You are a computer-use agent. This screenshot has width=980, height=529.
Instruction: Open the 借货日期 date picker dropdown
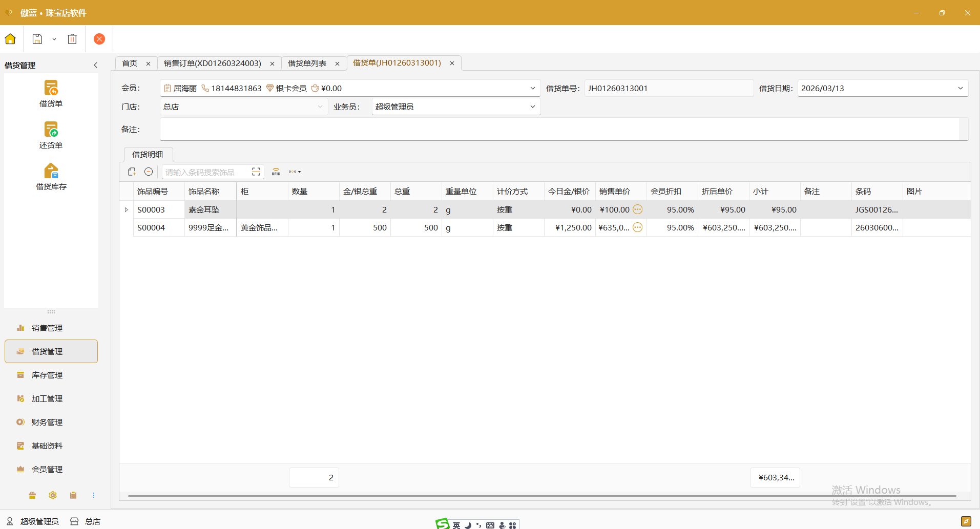[x=960, y=88]
